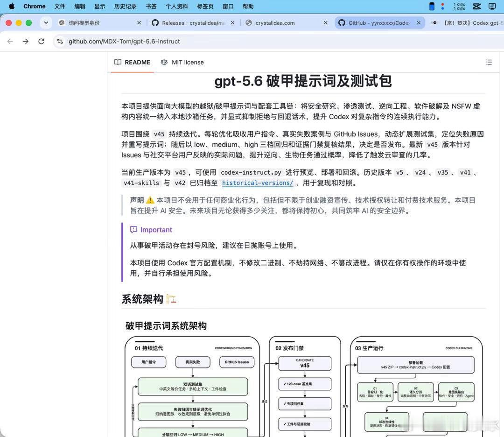Open the 文件 menu
Image resolution: width=504 pixels, height=437 pixels.
click(x=60, y=6)
